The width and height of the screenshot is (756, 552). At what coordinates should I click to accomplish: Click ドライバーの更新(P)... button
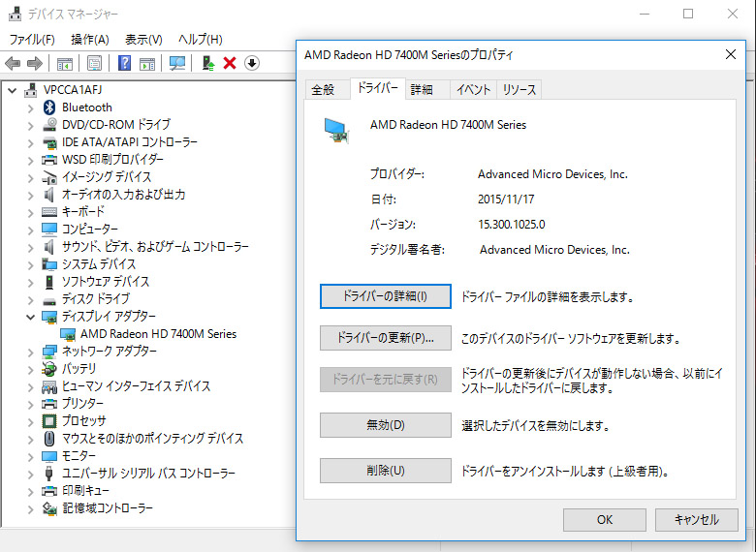click(x=385, y=338)
